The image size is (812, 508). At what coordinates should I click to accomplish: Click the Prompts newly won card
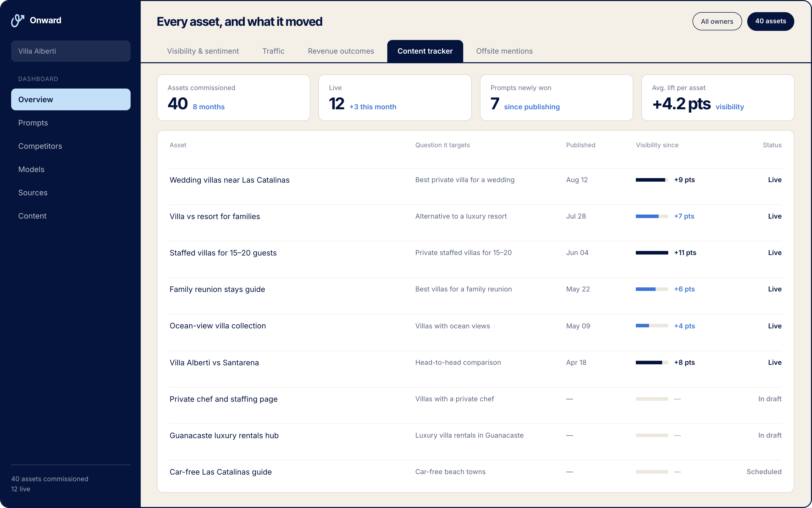click(x=556, y=98)
